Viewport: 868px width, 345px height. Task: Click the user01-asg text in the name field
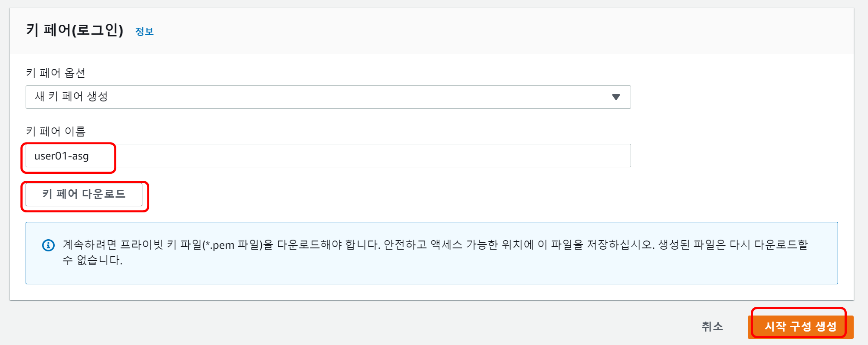[62, 156]
